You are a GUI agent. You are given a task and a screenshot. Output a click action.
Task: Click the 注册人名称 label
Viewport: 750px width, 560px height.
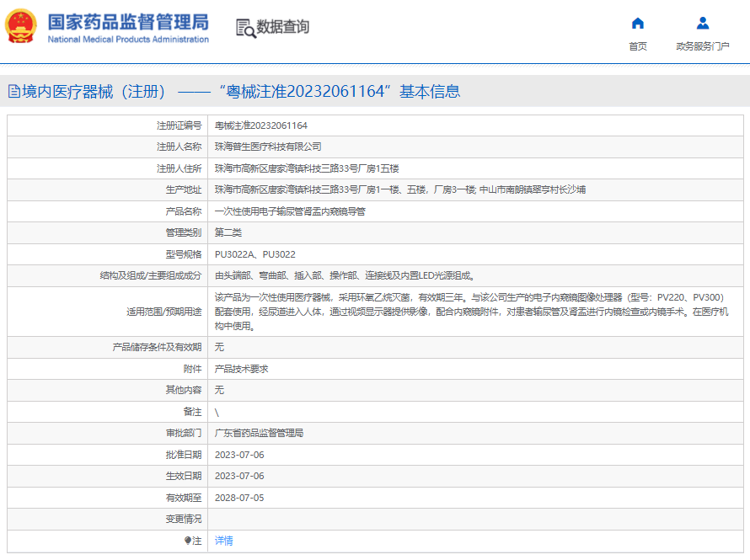coord(179,147)
